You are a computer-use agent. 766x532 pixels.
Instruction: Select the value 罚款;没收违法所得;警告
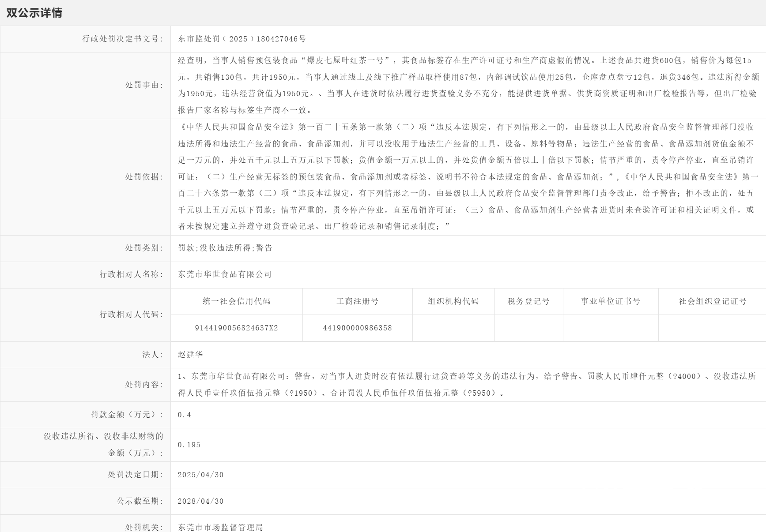[x=225, y=248]
